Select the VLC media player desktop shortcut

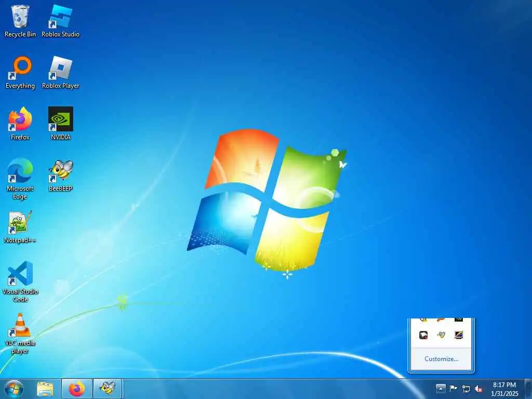(x=20, y=334)
